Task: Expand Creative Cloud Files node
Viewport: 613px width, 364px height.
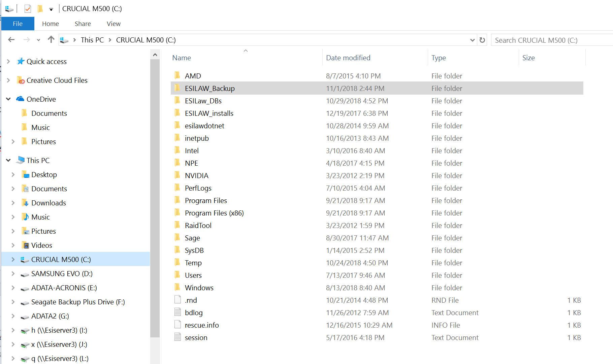Action: pos(8,80)
